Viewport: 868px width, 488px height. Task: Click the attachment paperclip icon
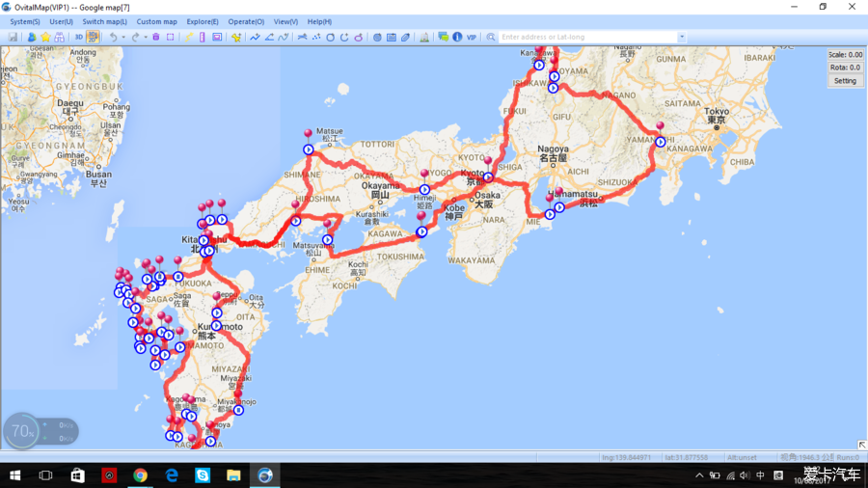[406, 37]
